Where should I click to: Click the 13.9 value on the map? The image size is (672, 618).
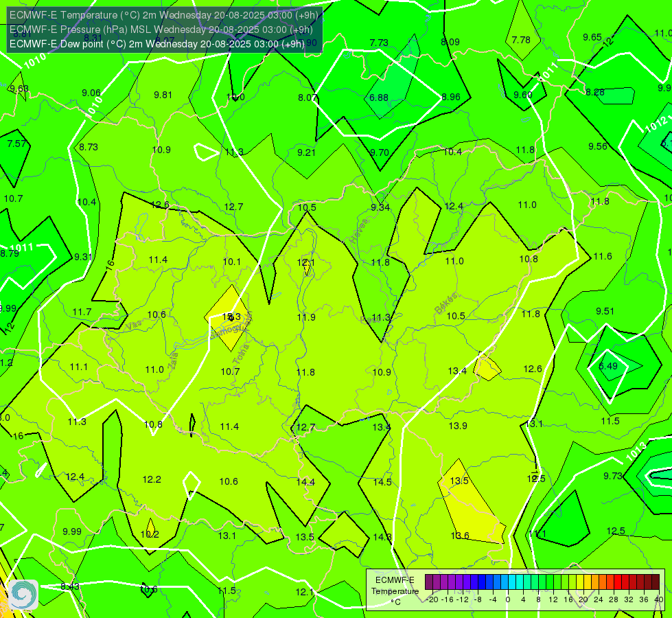pyautogui.click(x=458, y=426)
